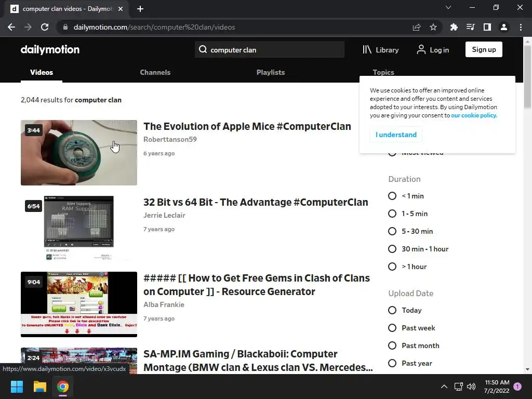Switch to the Topics tab
This screenshot has width=532, height=399.
click(383, 72)
